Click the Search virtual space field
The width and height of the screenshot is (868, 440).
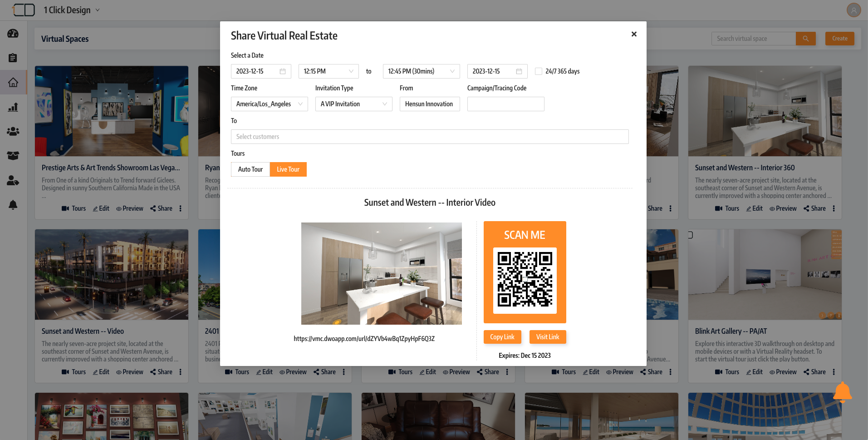[754, 39]
